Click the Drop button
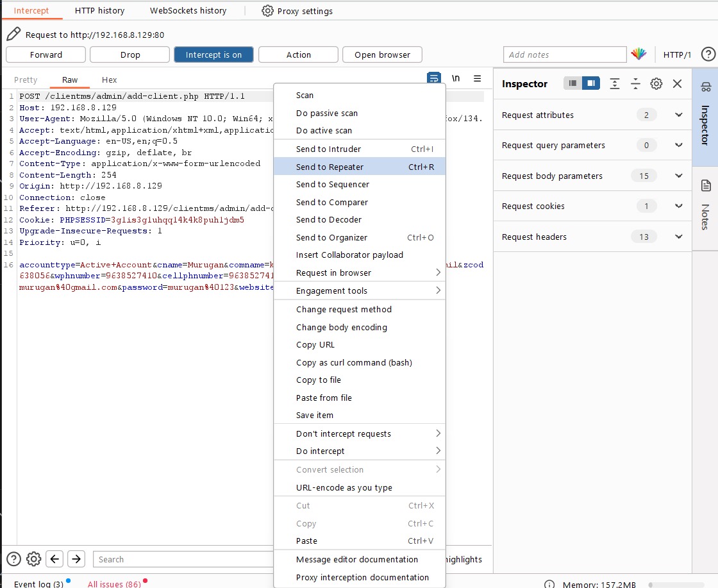Screen dimensions: 718x588 (x=130, y=55)
